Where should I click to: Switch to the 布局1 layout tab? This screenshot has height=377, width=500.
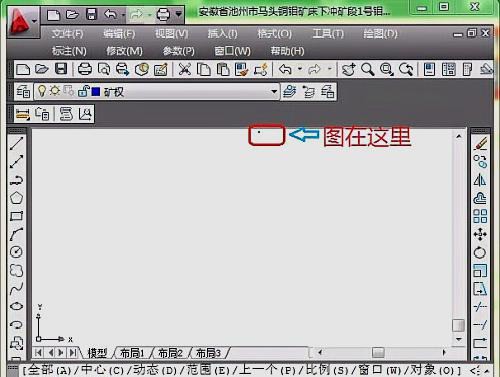(x=132, y=353)
